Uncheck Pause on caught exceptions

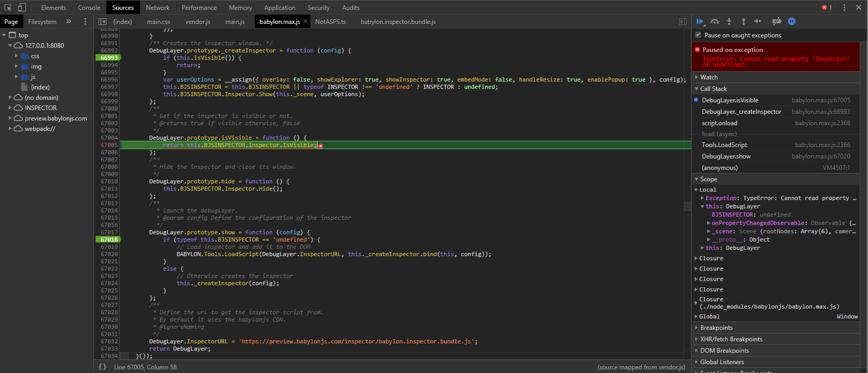coord(698,35)
